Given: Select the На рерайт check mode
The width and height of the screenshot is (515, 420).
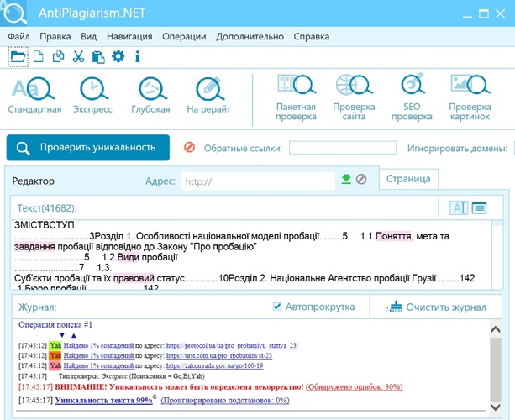Looking at the screenshot, I should point(208,95).
